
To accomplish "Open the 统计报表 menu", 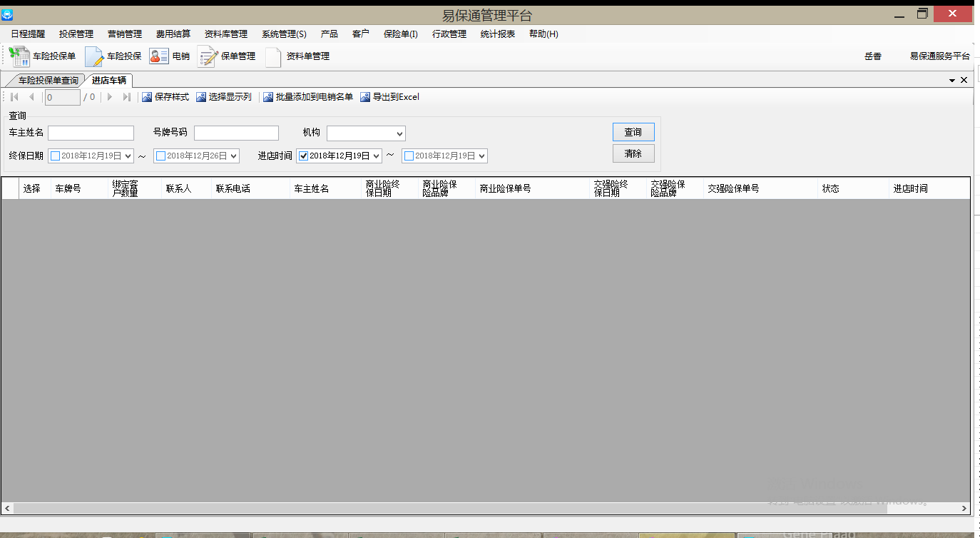I will (498, 34).
